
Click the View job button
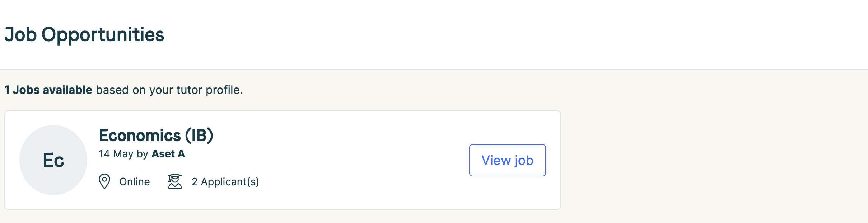click(507, 160)
